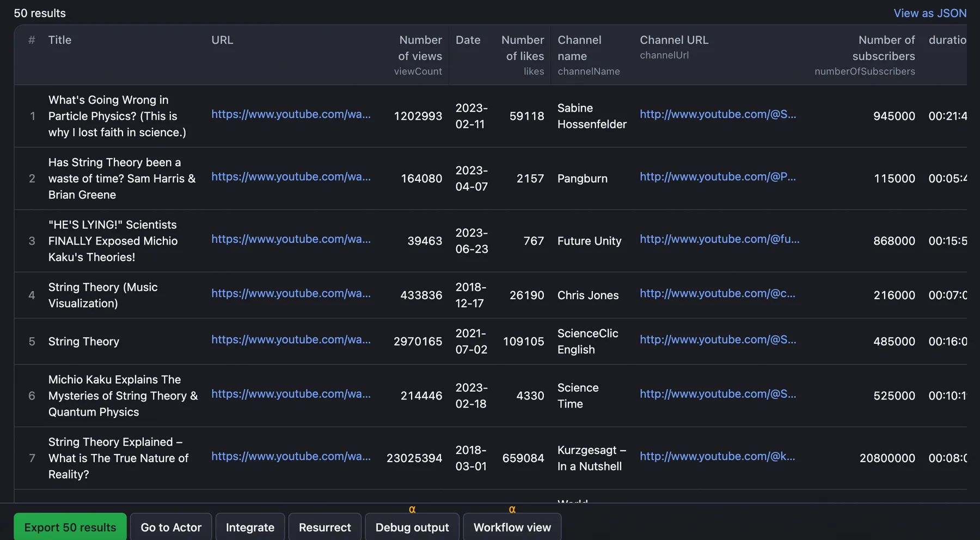Click view count 1202993
The height and width of the screenshot is (540, 980).
(418, 116)
